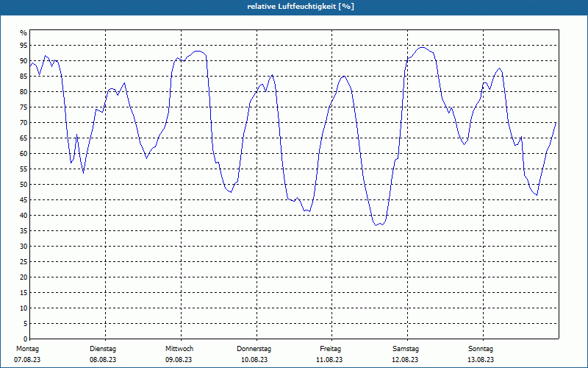This screenshot has height=368, width=588.
Task: Click the '90' y-axis value
Action: tap(24, 61)
